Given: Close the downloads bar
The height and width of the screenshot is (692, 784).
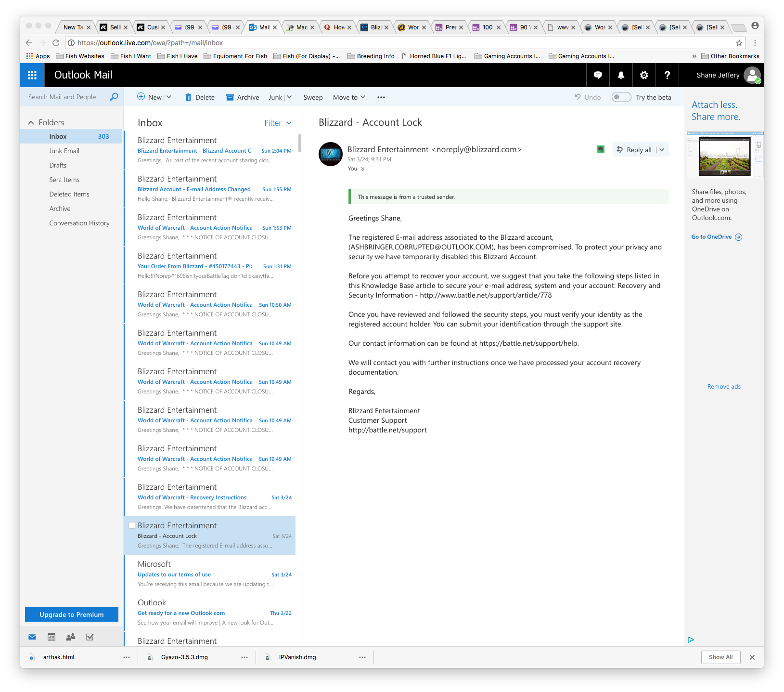Looking at the screenshot, I should (x=752, y=657).
